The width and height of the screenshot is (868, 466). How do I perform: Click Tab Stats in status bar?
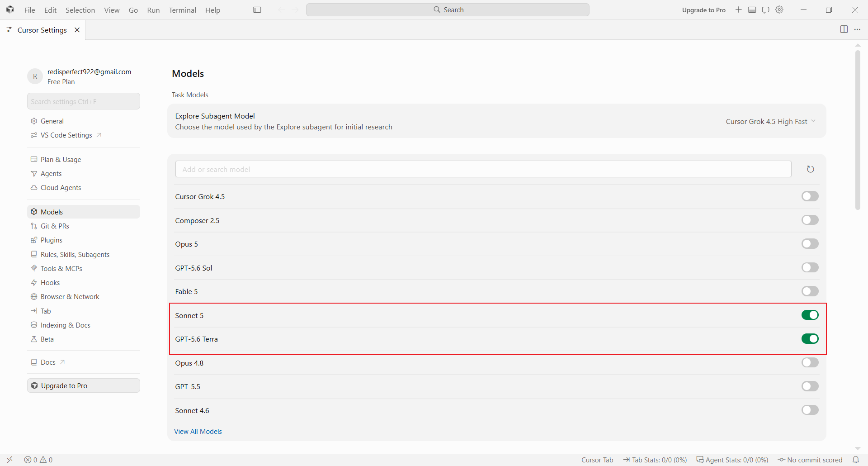[x=655, y=460]
